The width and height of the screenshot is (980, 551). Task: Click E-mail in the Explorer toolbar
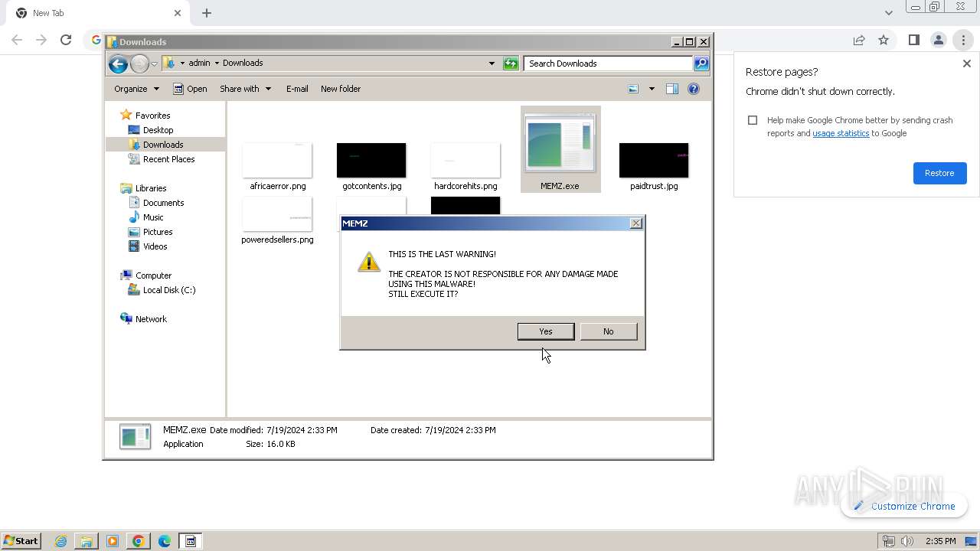click(x=297, y=89)
